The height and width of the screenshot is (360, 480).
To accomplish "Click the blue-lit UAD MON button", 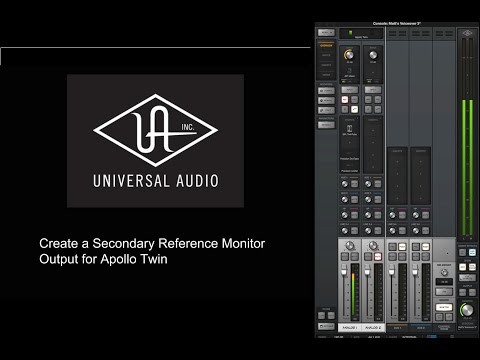I will 472,252.
